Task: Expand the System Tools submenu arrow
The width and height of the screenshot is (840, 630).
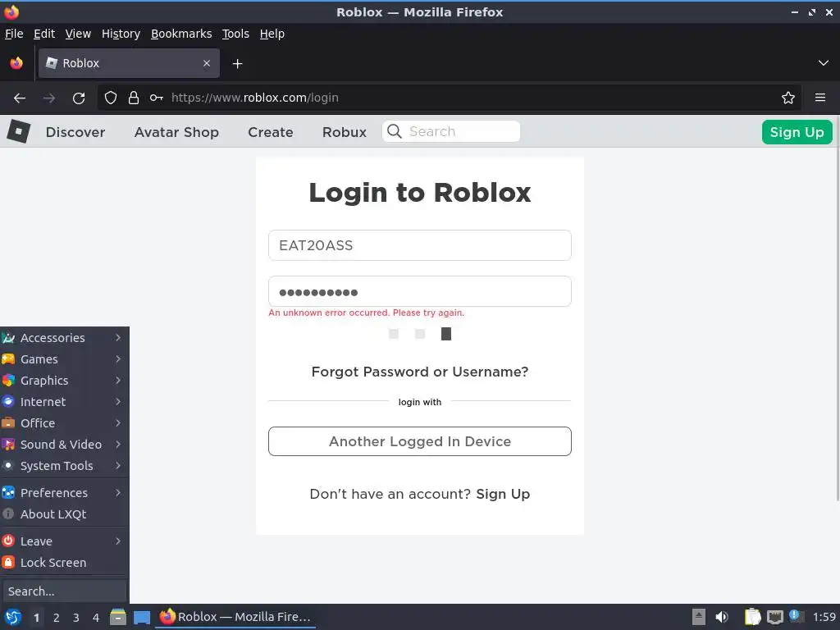Action: [x=118, y=466]
